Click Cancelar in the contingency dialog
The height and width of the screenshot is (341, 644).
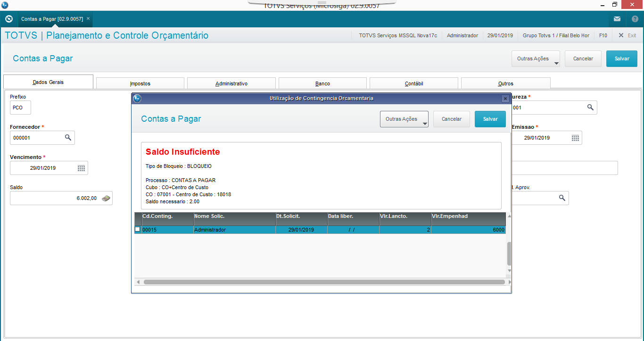click(452, 119)
